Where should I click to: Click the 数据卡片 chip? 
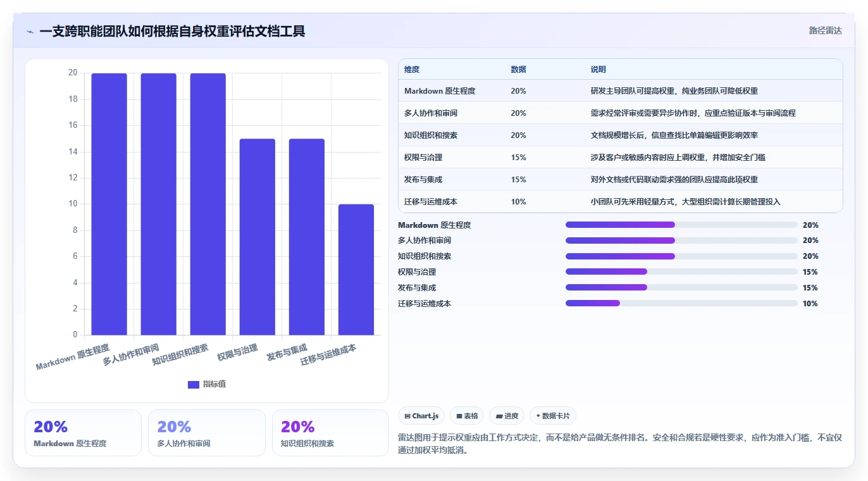point(553,416)
